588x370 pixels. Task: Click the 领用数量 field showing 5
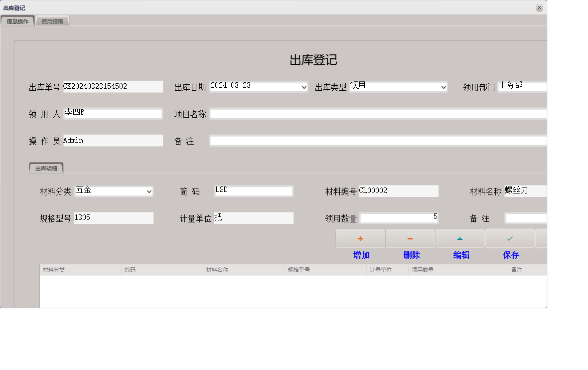[399, 217]
